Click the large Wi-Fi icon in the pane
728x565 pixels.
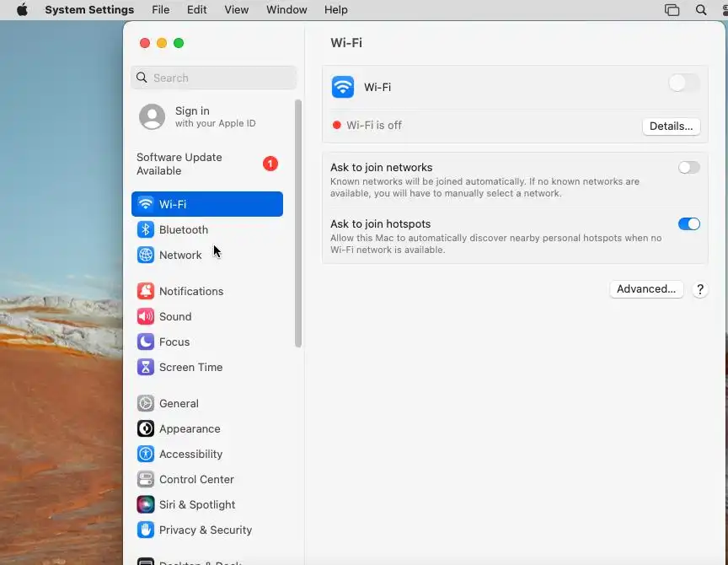pos(343,87)
